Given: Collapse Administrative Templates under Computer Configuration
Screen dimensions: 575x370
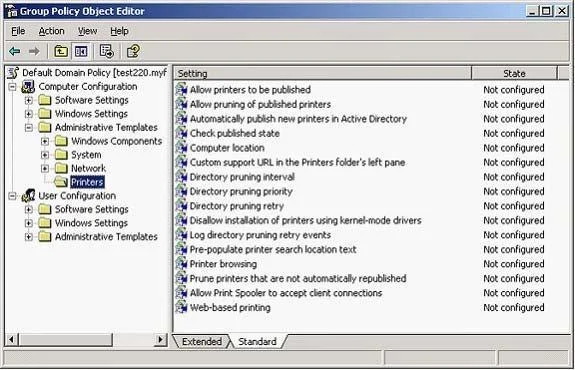Looking at the screenshot, I should 29,128.
